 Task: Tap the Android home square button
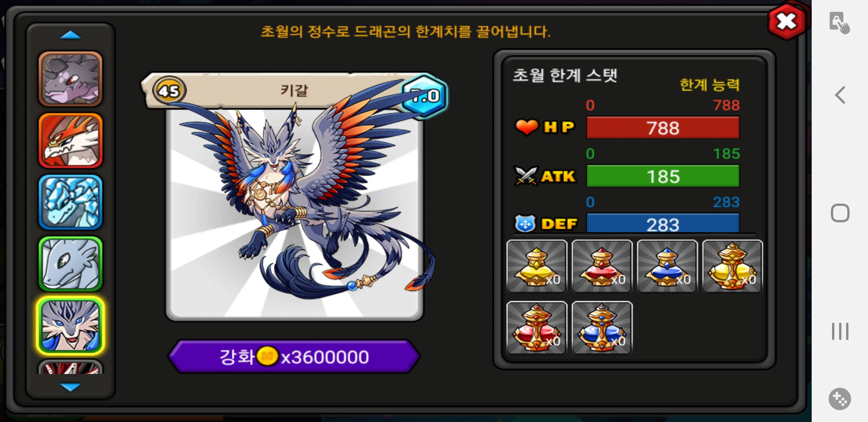840,213
